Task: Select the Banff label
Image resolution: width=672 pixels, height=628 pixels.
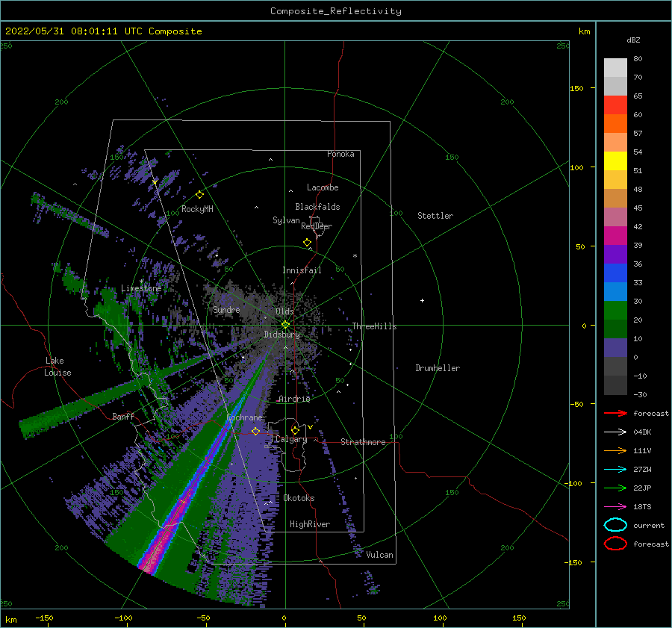Action: click(x=123, y=416)
